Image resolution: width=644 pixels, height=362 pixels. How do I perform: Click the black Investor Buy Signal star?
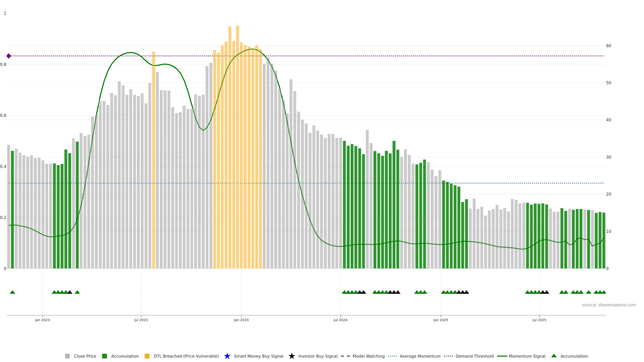(x=291, y=356)
